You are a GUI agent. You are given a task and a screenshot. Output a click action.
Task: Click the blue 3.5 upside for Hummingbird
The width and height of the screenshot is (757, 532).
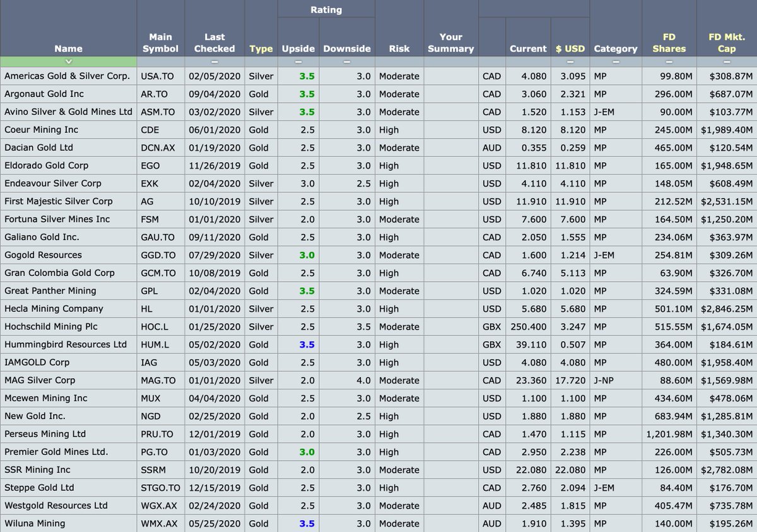point(307,345)
